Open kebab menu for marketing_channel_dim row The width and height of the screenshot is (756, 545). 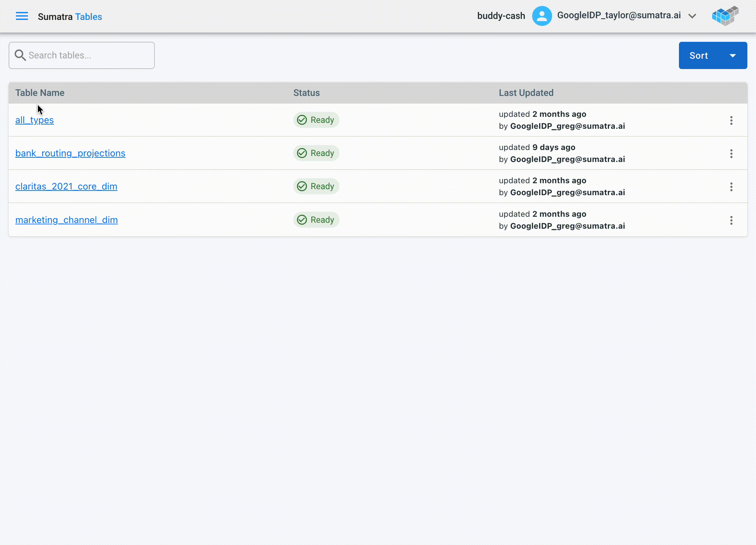(x=731, y=220)
